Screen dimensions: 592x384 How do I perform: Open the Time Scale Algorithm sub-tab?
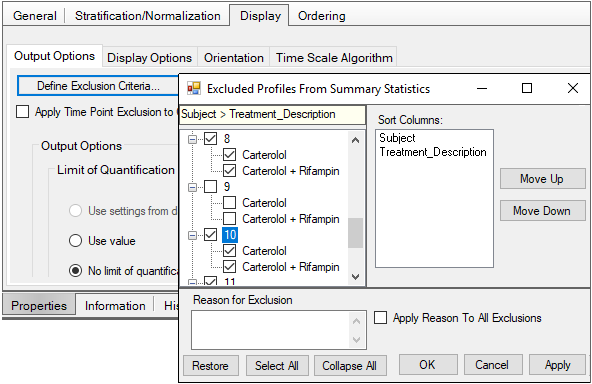coord(334,58)
